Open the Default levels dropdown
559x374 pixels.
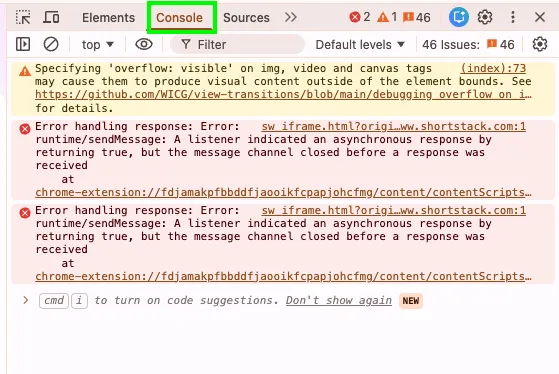pos(360,45)
